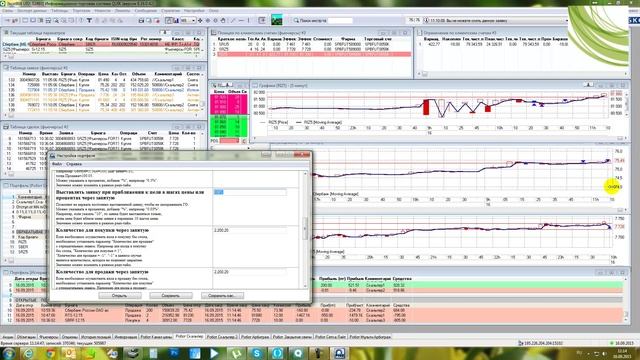The height and width of the screenshot is (360, 640).
Task: Open Google Chrome from the taskbar
Action: coord(50,353)
